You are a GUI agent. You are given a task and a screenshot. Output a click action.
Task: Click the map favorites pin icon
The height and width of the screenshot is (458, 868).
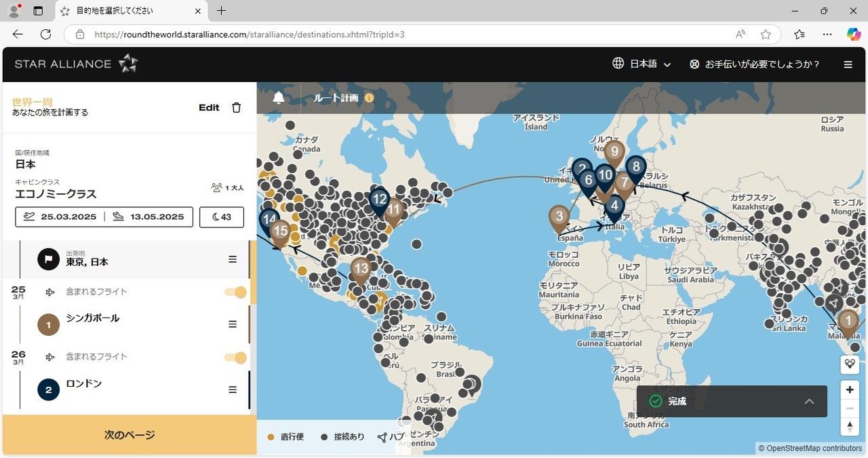(850, 364)
